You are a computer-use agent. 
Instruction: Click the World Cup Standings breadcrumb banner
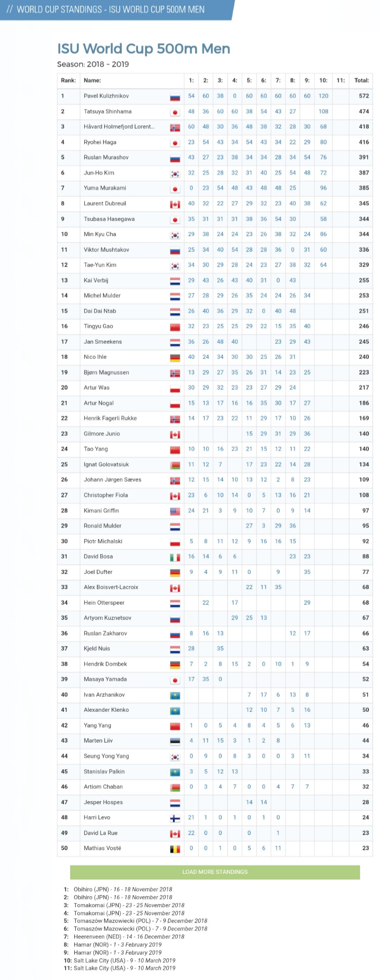pyautogui.click(x=111, y=10)
